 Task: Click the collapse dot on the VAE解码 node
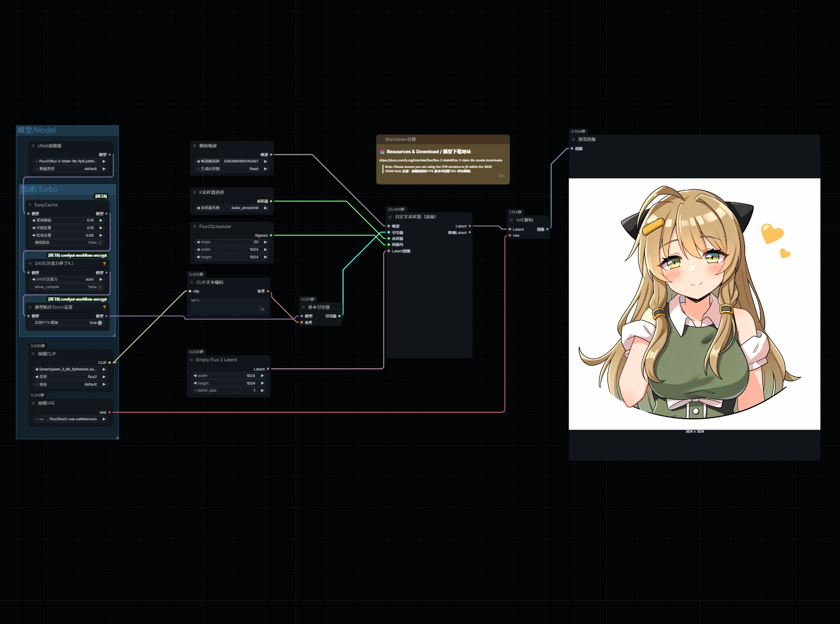pyautogui.click(x=512, y=220)
